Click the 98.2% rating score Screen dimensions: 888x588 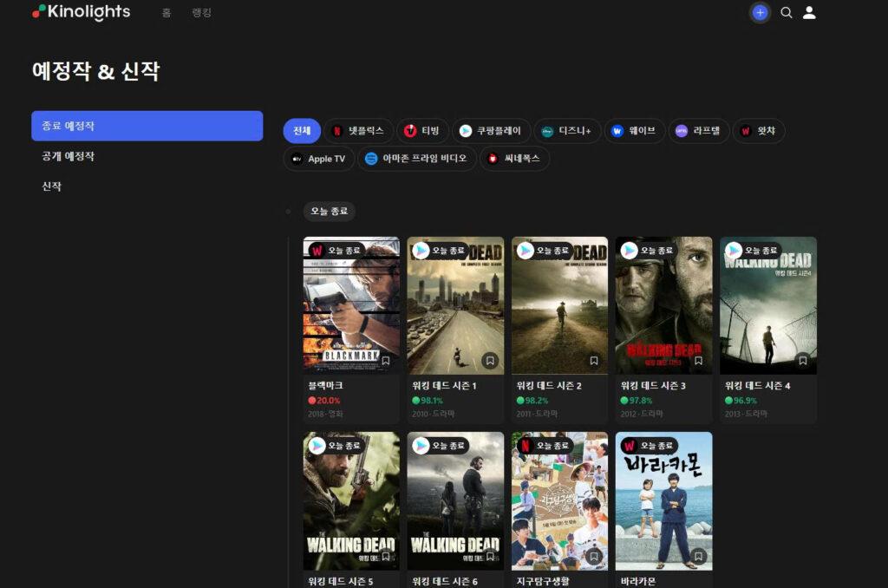(532, 401)
